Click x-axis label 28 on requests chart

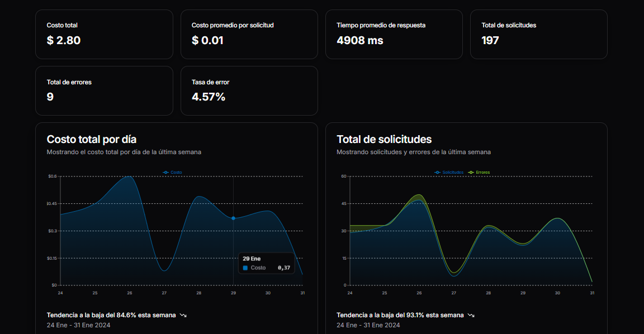[488, 293]
